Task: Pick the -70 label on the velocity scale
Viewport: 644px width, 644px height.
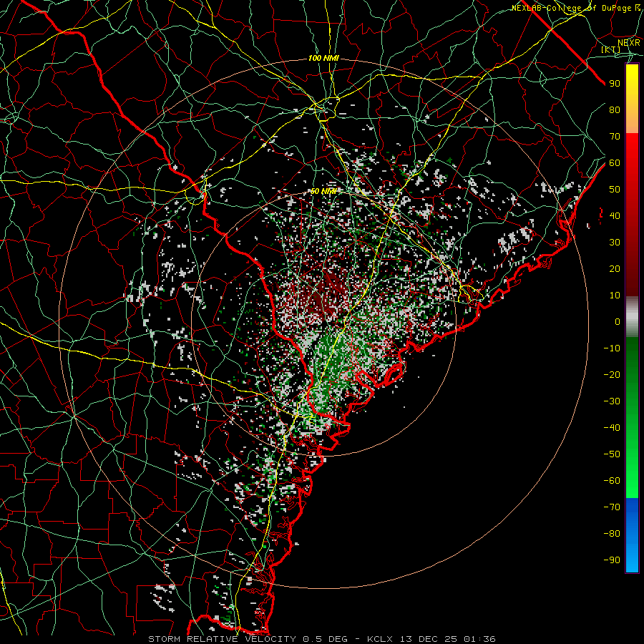Action: (612, 507)
